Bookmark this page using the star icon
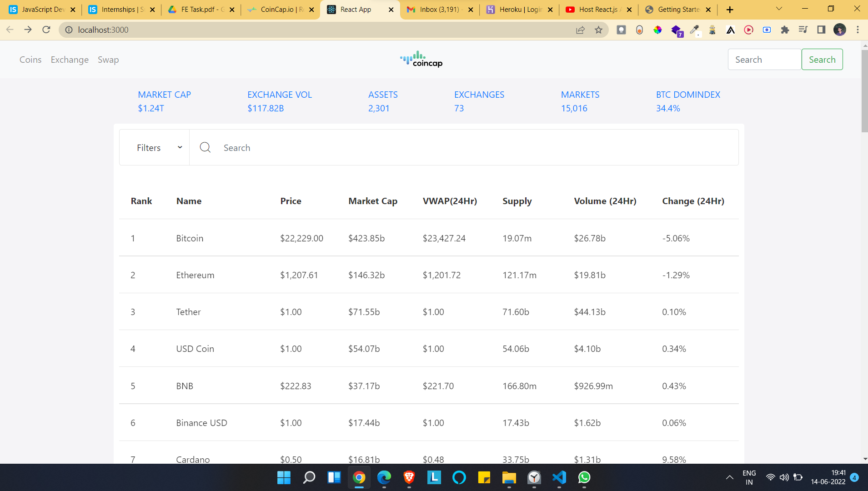868x491 pixels. [x=599, y=30]
